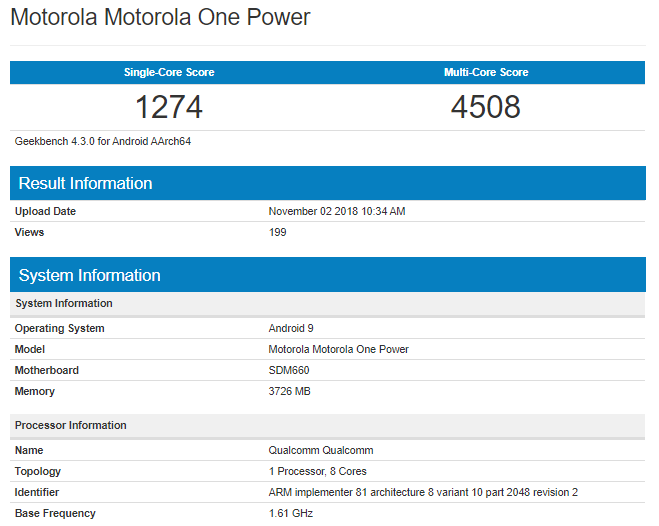This screenshot has width=659, height=526.
Task: Click the processor Name row label
Action: (x=29, y=450)
